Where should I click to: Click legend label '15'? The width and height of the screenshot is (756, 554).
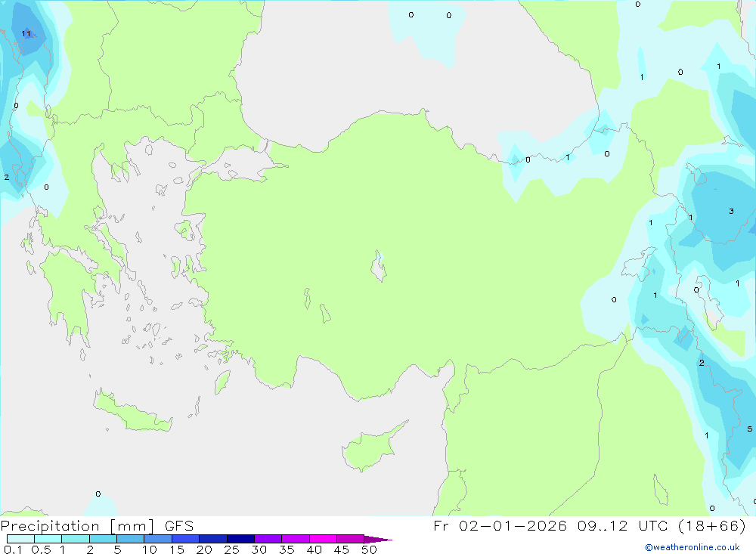point(177,549)
